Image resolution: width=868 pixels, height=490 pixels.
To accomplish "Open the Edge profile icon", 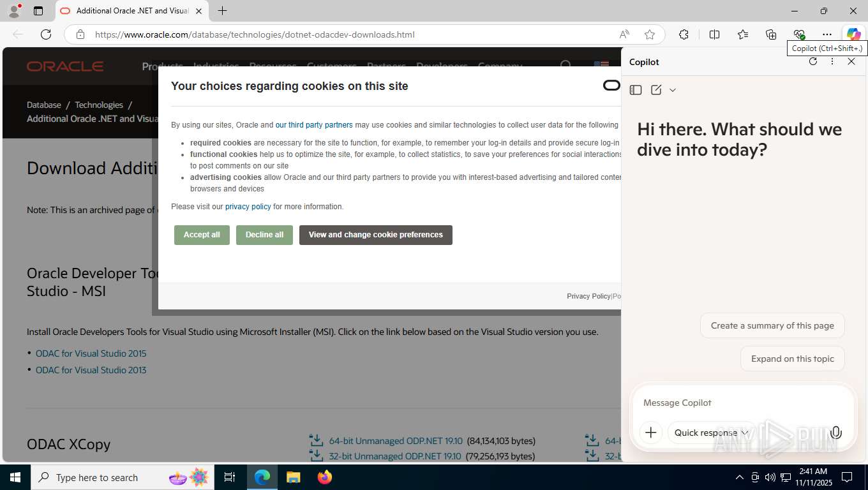I will coord(14,11).
